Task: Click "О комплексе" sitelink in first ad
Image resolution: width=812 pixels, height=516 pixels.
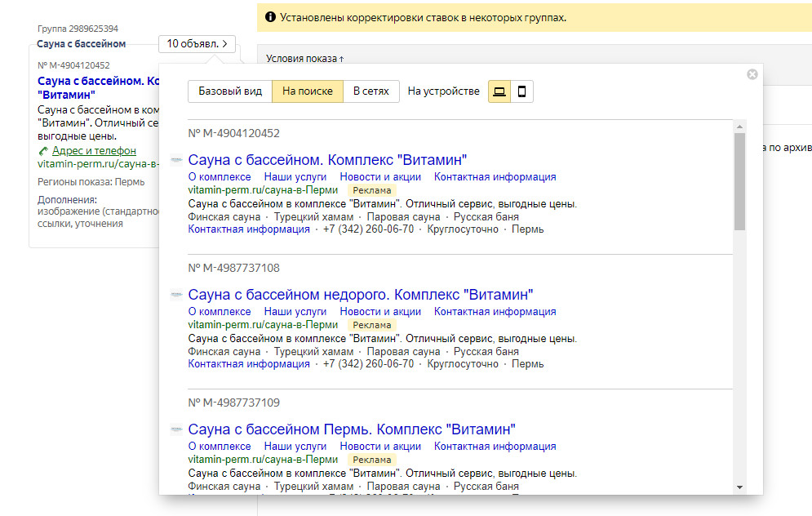Action: tap(220, 177)
